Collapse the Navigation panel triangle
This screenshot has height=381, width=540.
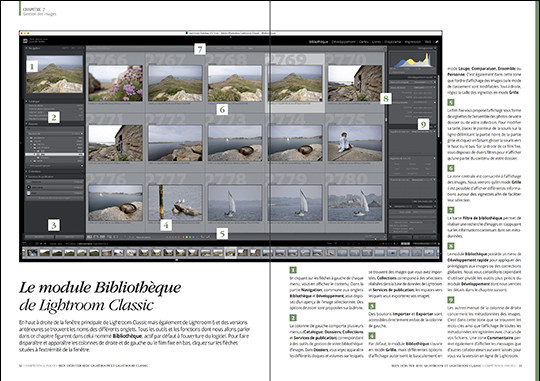(x=27, y=49)
